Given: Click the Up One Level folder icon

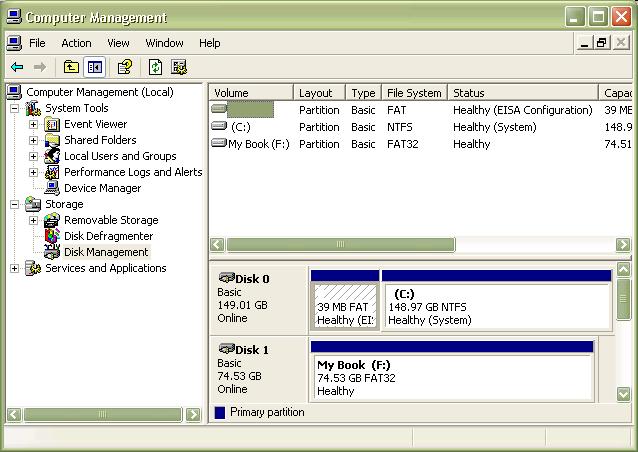Looking at the screenshot, I should 71,67.
